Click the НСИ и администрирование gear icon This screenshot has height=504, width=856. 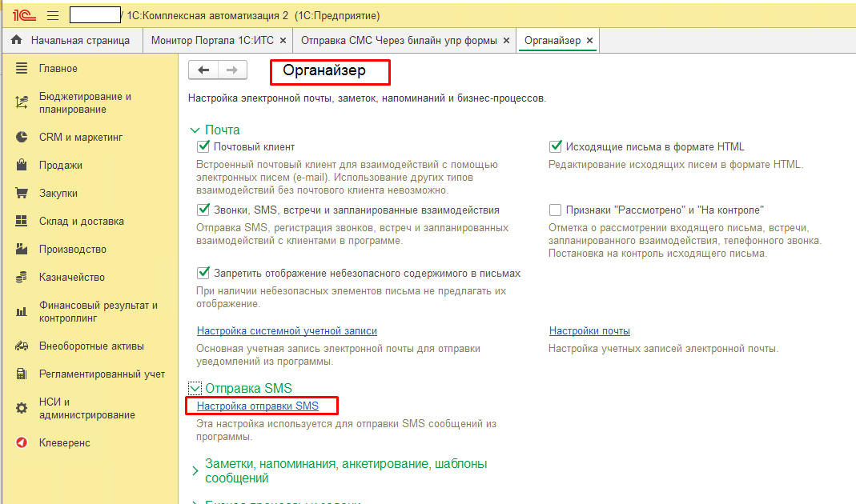[22, 408]
